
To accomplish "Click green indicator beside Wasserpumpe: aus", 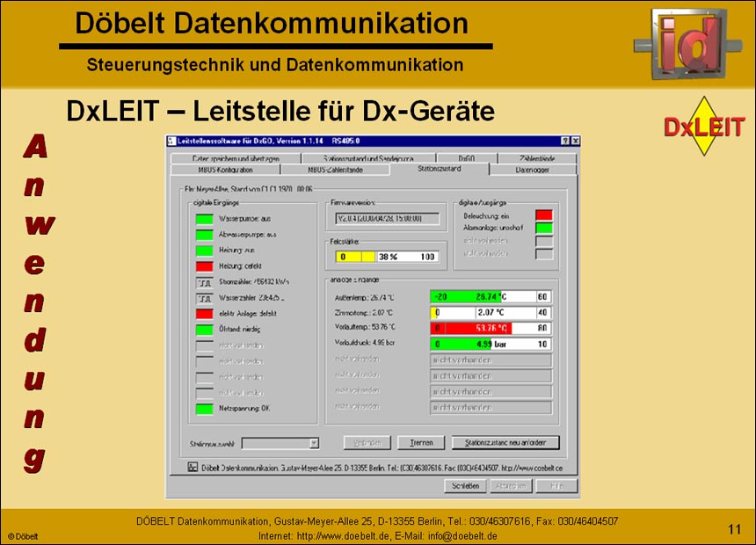I will [x=205, y=219].
